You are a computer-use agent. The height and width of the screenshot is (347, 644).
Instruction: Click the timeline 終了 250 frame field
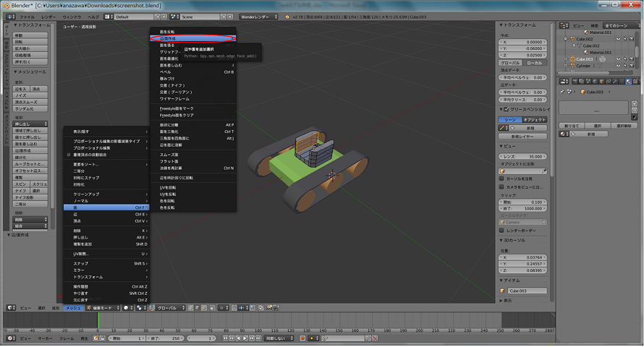pyautogui.click(x=166, y=338)
